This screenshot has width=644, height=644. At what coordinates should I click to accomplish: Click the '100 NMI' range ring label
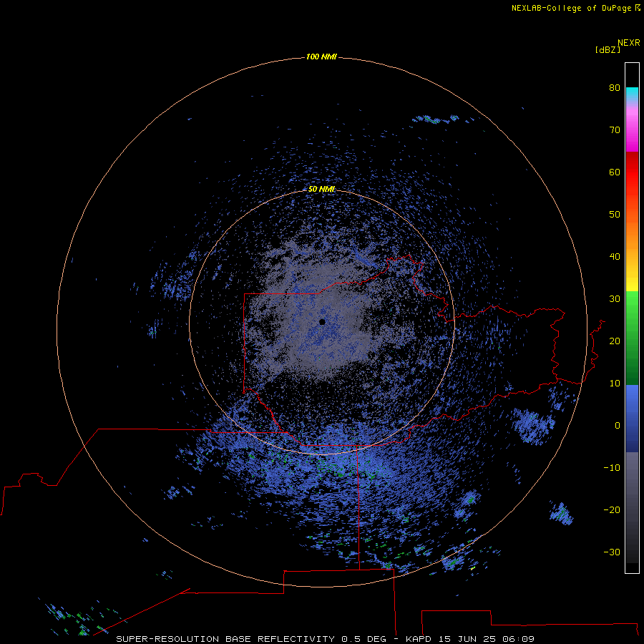(321, 57)
